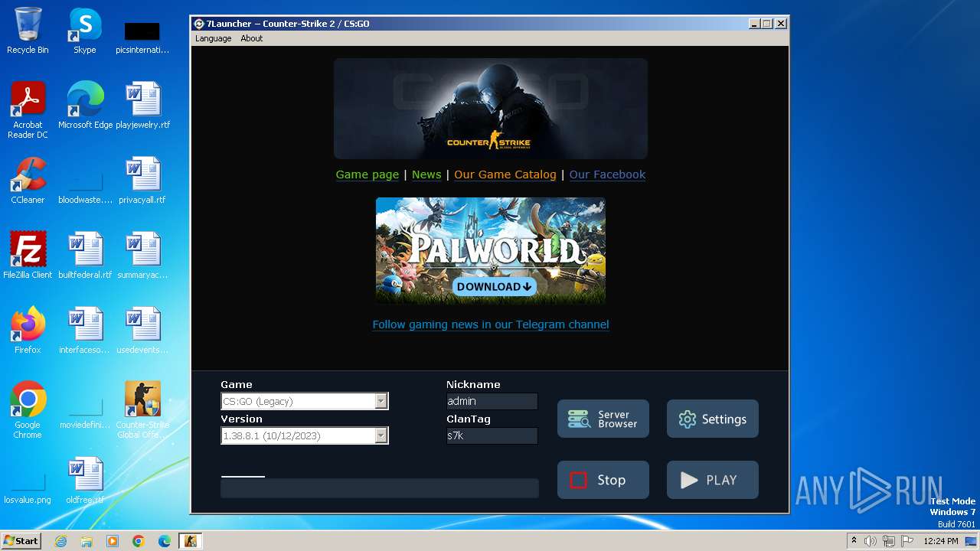980x551 pixels.
Task: Open launcher Settings
Action: [x=713, y=419]
